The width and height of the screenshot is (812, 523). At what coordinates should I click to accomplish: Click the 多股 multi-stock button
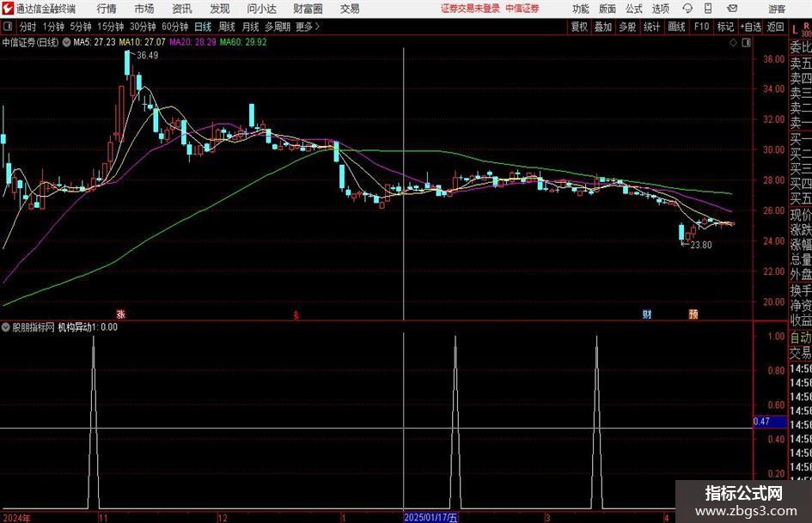(x=627, y=27)
